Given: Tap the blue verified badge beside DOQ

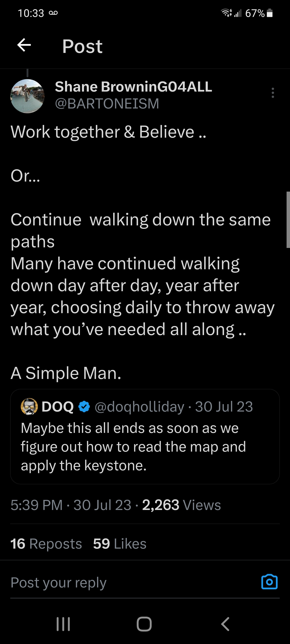Looking at the screenshot, I should [x=84, y=406].
